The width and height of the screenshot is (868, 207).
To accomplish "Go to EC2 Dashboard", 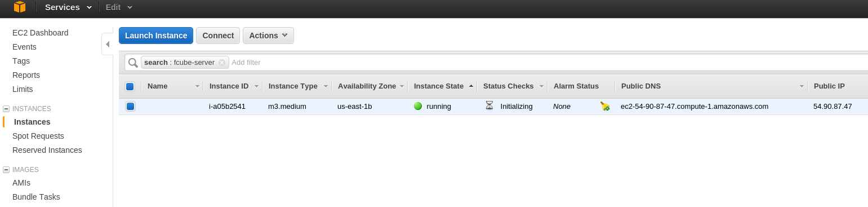I will coord(41,33).
